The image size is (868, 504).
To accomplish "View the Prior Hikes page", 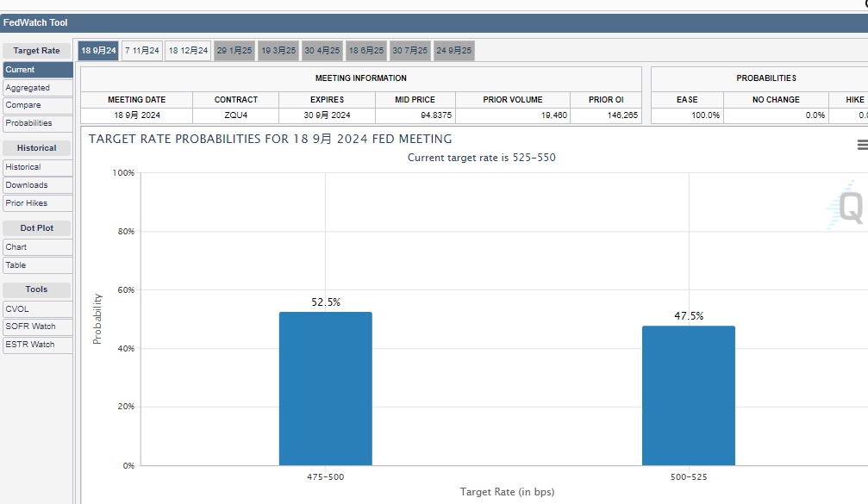I will (37, 203).
